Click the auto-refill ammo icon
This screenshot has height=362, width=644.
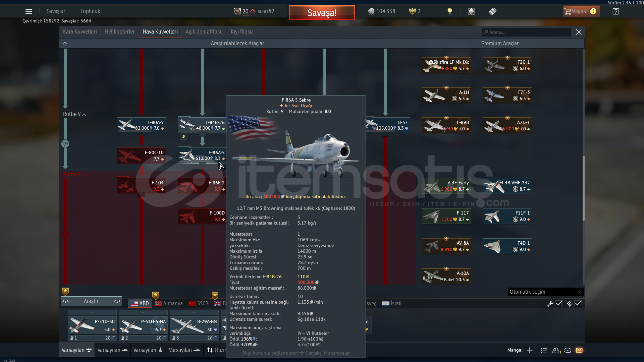pos(570,304)
